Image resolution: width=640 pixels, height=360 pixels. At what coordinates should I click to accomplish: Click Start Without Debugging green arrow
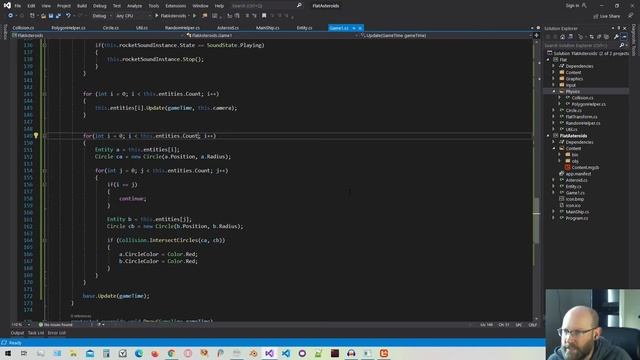pyautogui.click(x=195, y=16)
